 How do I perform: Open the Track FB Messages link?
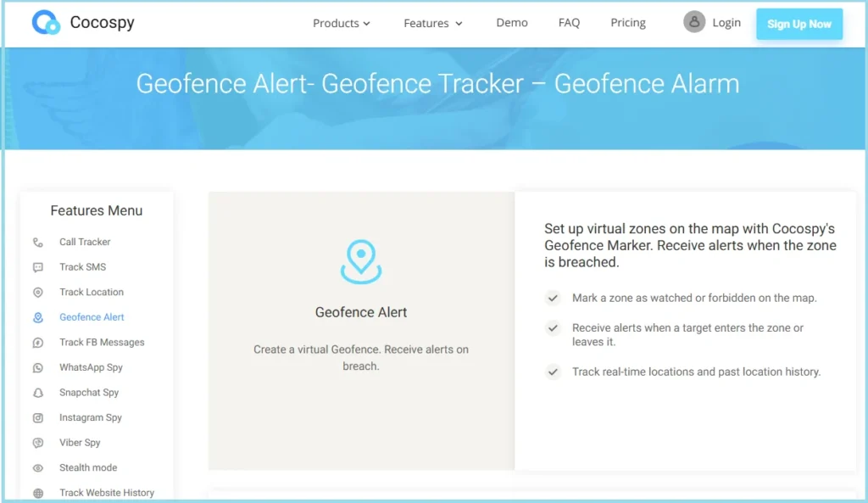tap(102, 343)
